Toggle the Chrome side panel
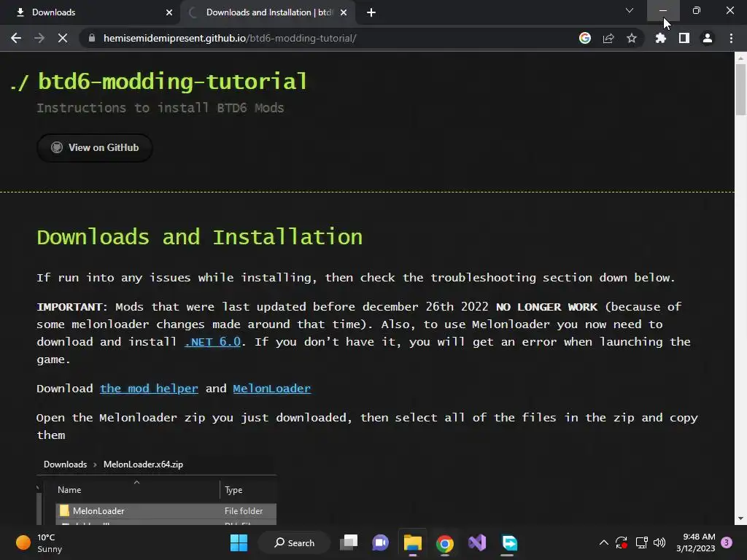Image resolution: width=747 pixels, height=560 pixels. click(x=684, y=38)
